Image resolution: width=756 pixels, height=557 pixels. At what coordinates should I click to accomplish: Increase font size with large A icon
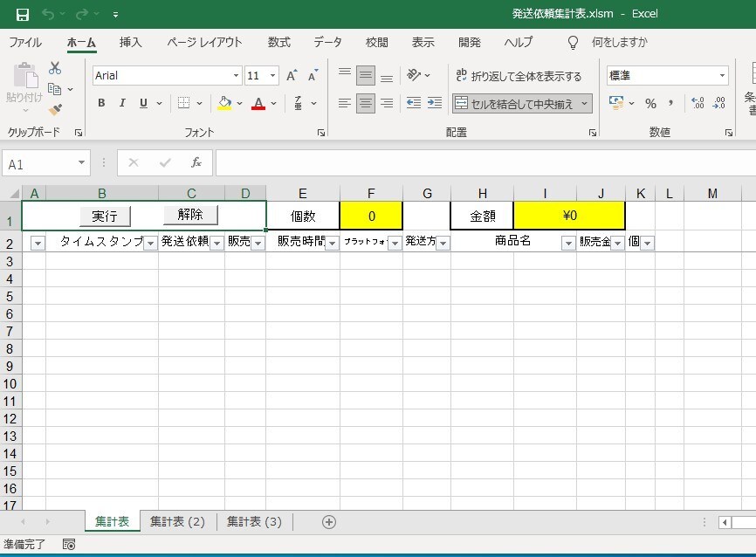tap(292, 76)
